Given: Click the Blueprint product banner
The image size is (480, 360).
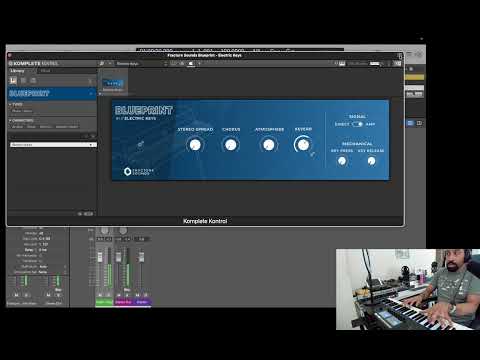Looking at the screenshot, I should (x=52, y=94).
